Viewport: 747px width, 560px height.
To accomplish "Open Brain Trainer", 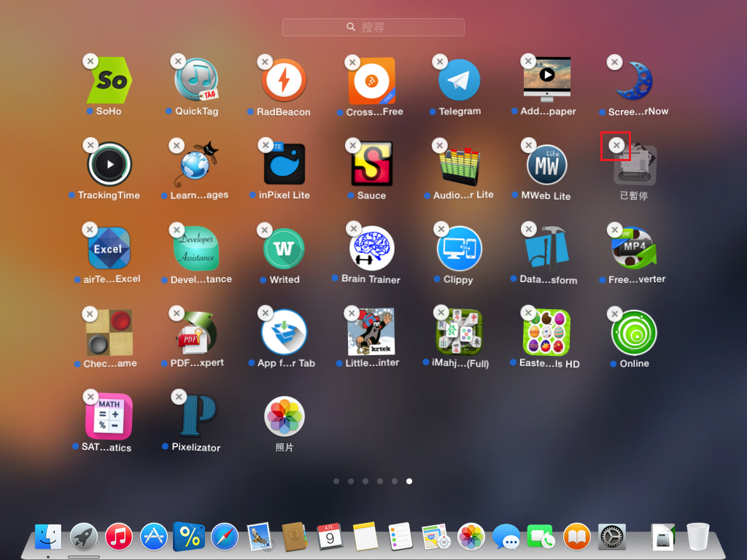I will click(371, 248).
